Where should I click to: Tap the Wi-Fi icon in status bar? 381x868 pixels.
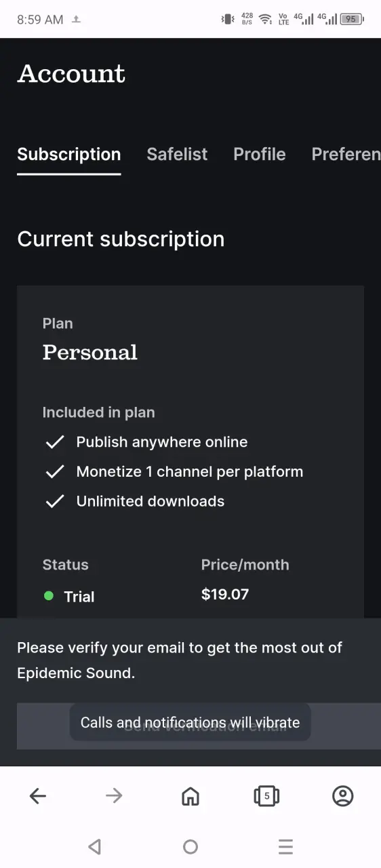click(265, 19)
